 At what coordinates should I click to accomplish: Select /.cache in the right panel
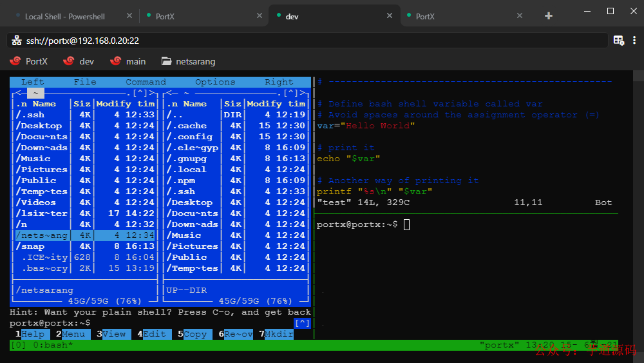point(236,126)
